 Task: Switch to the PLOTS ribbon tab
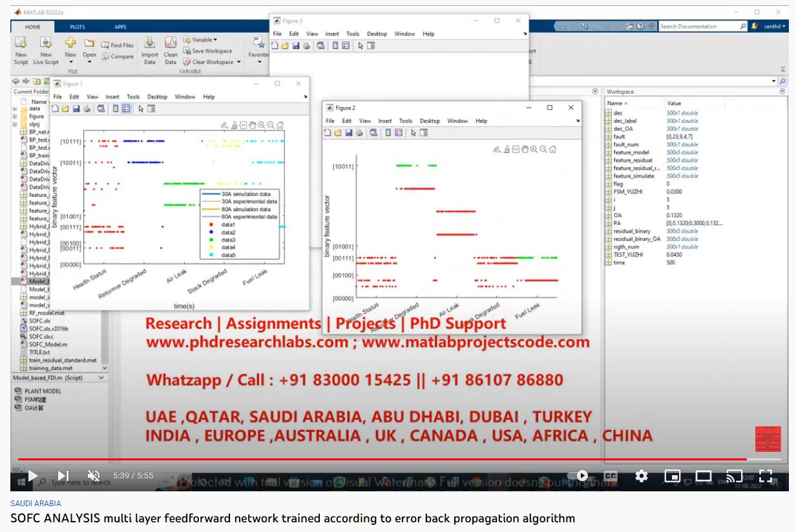coord(78,27)
